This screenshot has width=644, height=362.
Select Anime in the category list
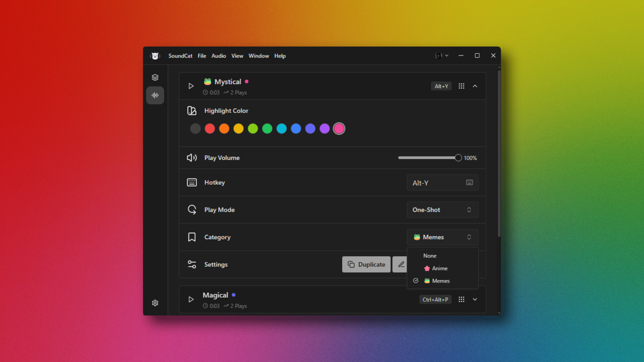[439, 268]
